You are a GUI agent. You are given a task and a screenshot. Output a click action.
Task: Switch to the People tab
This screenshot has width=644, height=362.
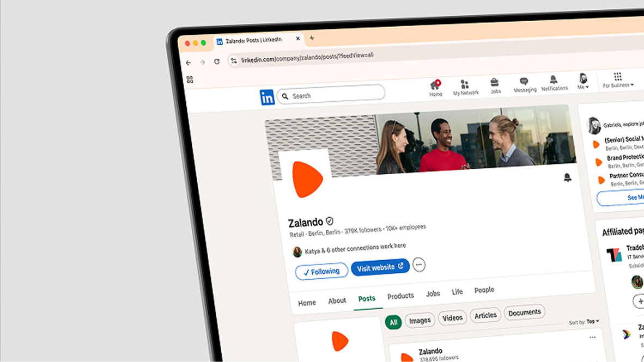(x=484, y=290)
